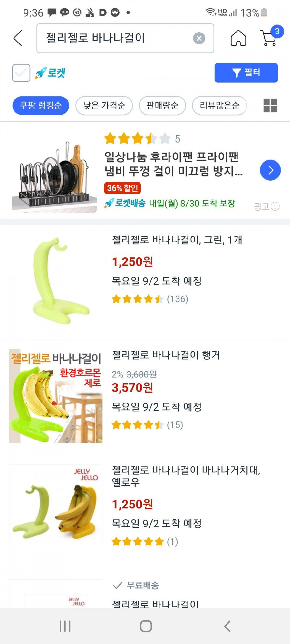This screenshot has height=644, width=290.
Task: Open the shopping cart with 3 items
Action: 269,38
